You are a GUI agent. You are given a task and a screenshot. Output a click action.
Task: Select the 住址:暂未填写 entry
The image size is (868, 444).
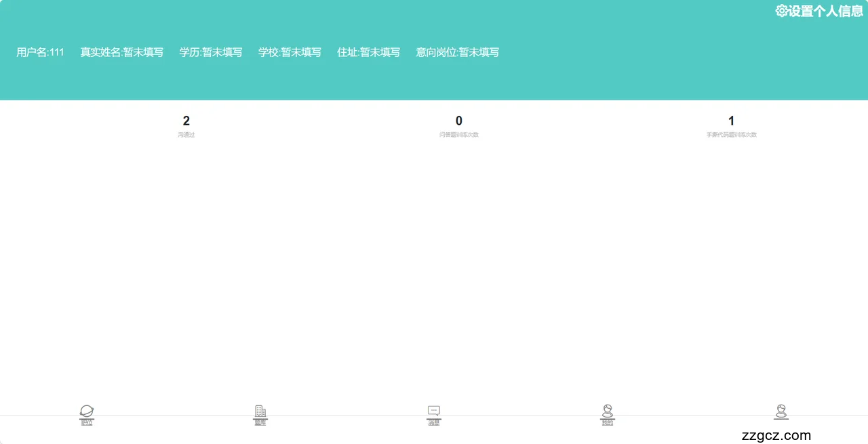[368, 52]
